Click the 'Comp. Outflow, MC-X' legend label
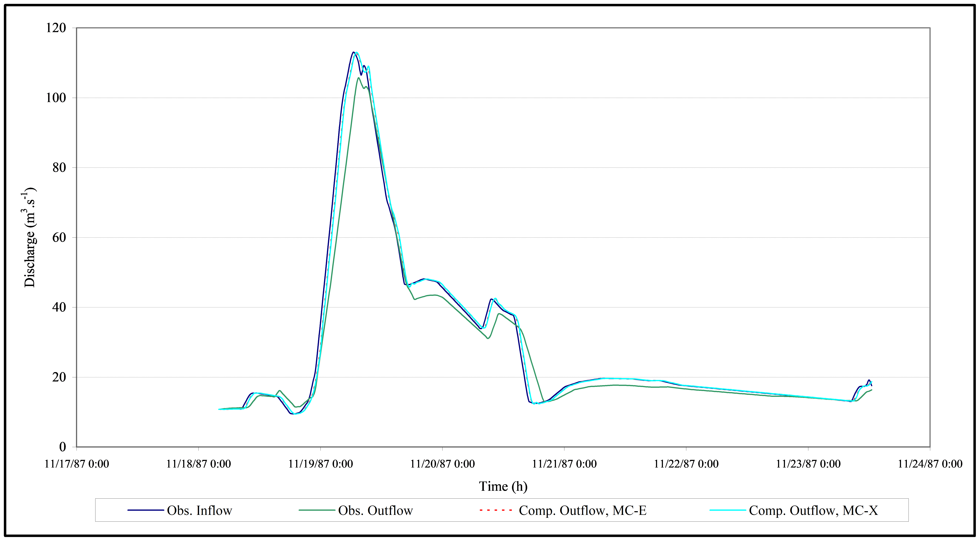Viewport: 980px width, 541px height. (813, 511)
